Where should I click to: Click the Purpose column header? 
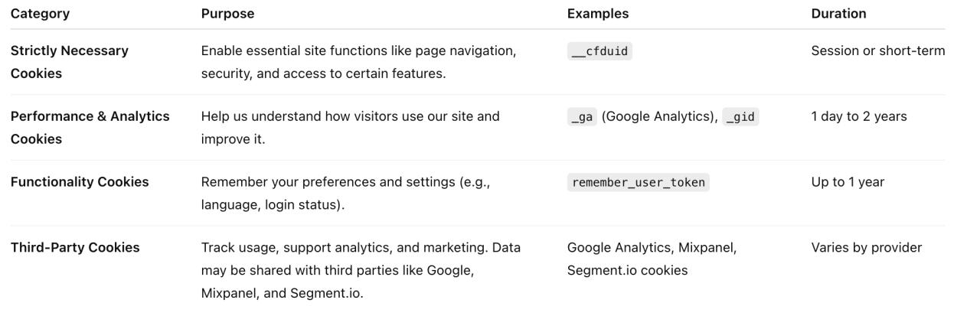tap(227, 14)
